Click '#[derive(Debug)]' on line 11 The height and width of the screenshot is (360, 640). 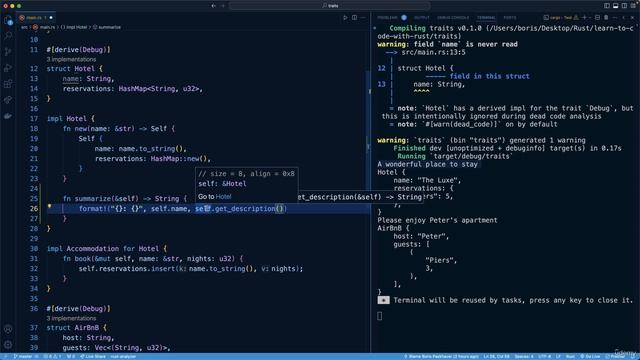(78, 50)
